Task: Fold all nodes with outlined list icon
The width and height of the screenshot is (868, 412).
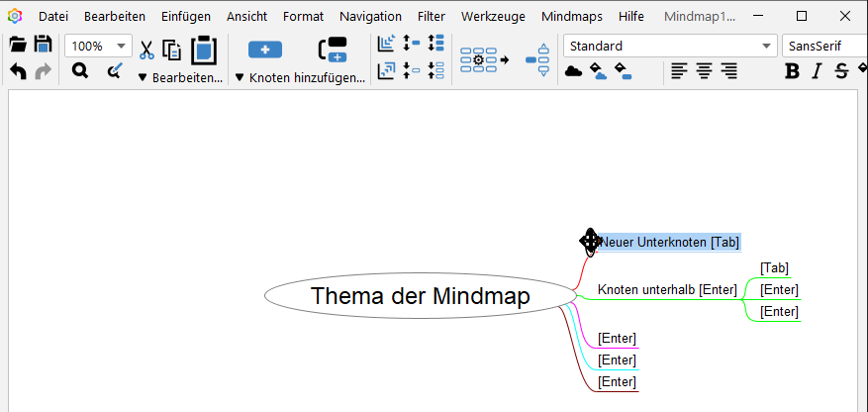Action: coord(436,71)
